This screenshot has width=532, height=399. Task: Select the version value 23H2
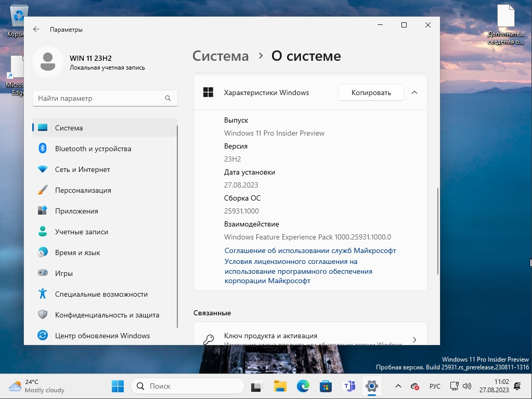coord(232,159)
